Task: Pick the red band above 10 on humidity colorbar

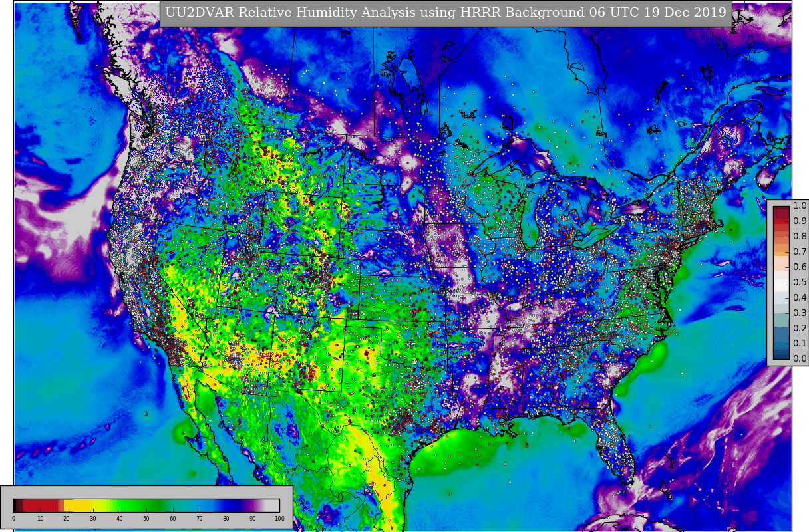Action: 40,505
